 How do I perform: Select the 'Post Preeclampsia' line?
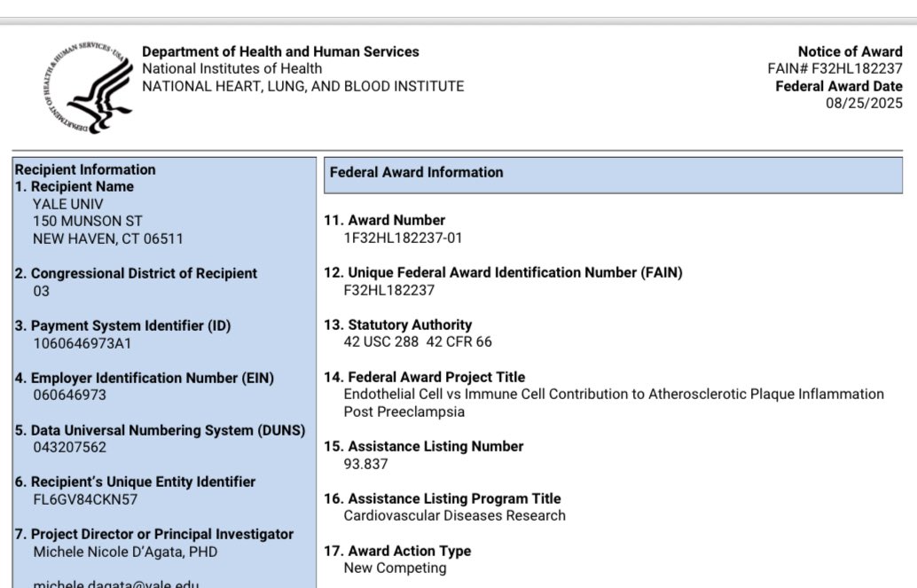click(x=404, y=412)
